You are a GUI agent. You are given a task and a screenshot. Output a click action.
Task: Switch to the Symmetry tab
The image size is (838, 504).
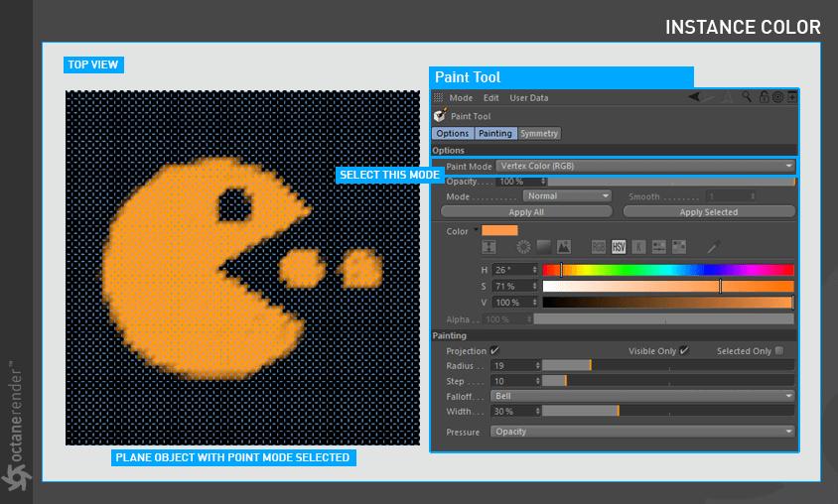tap(539, 133)
